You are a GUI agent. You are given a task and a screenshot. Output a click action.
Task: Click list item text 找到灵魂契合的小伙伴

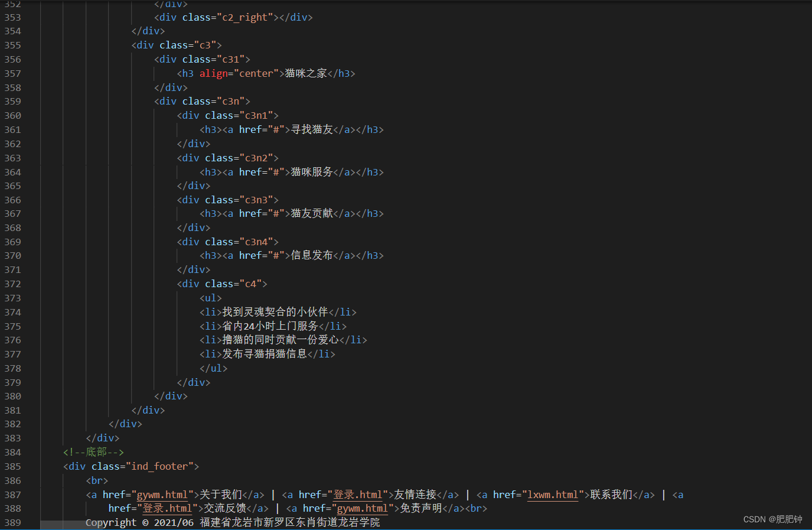[275, 312]
